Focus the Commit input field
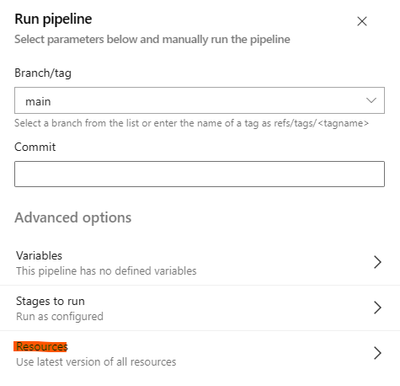Viewport: 400px width, 386px height. pyautogui.click(x=199, y=174)
